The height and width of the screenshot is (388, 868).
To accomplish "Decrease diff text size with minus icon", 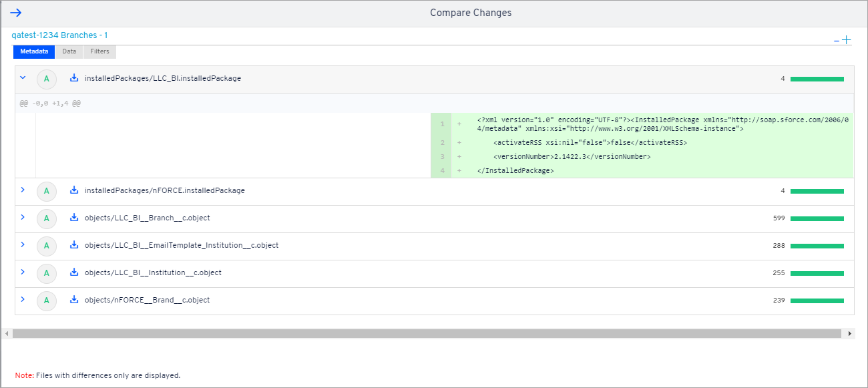I will click(837, 40).
